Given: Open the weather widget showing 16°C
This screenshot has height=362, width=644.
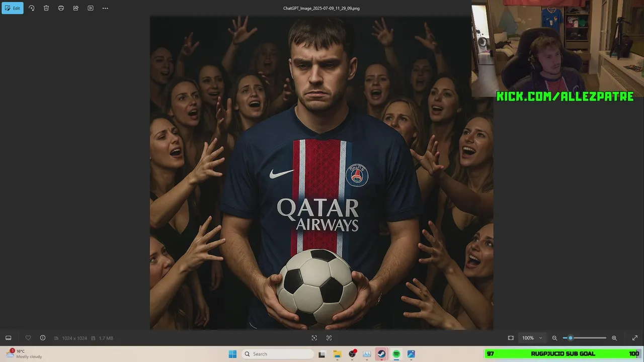Looking at the screenshot, I should [x=24, y=354].
